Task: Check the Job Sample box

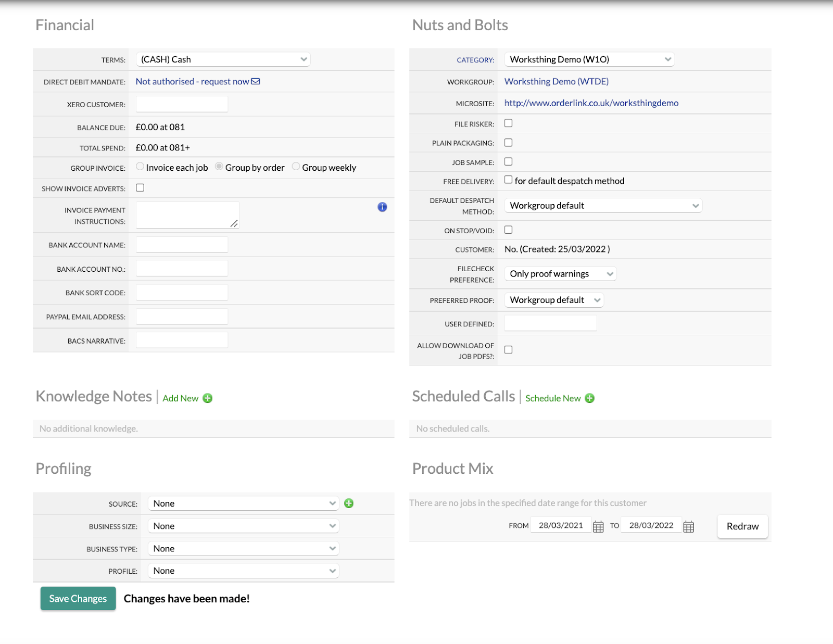Action: (x=508, y=162)
